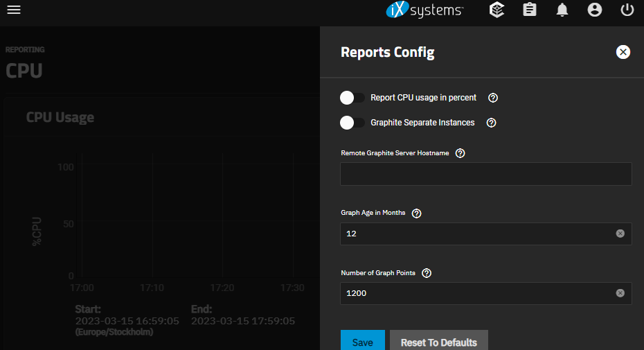Screen dimensions: 644x350
Task: Show help for Graph Age in Months
Action: [x=416, y=213]
